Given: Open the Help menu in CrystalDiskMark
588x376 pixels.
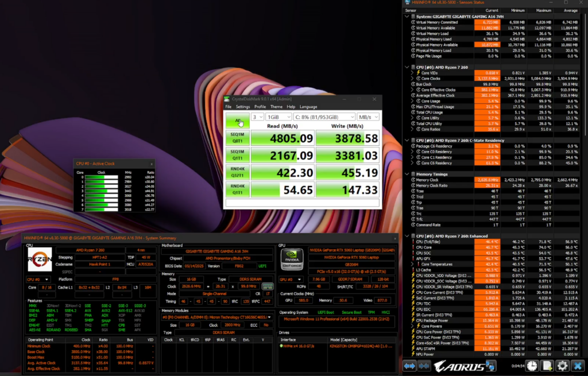Looking at the screenshot, I should pos(291,107).
